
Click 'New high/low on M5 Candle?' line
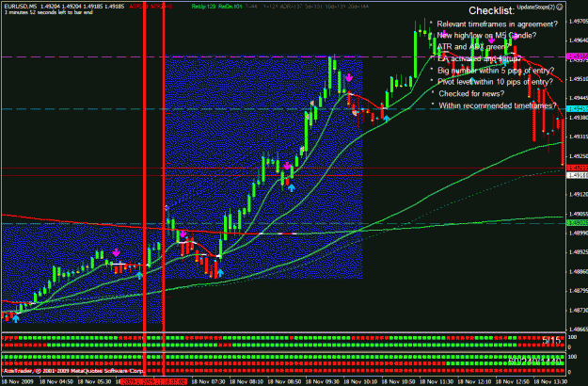point(486,35)
